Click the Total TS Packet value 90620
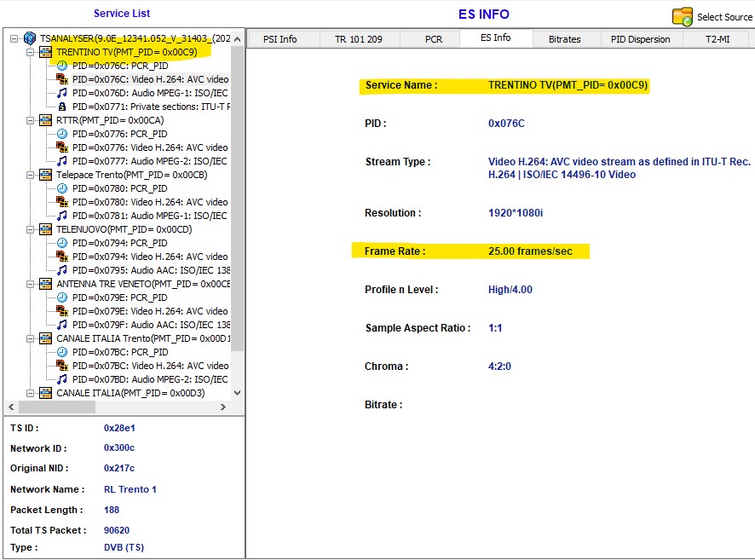The height and width of the screenshot is (560, 755). pyautogui.click(x=117, y=530)
